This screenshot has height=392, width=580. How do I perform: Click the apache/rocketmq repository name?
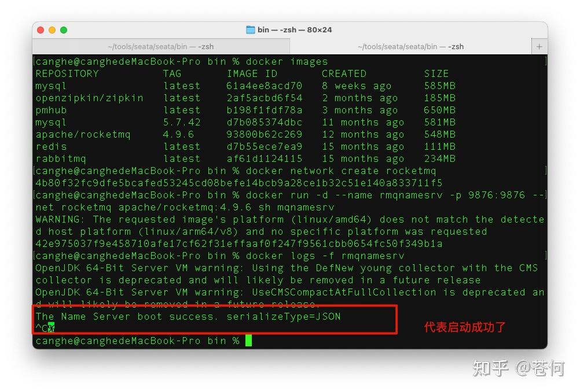tap(83, 135)
